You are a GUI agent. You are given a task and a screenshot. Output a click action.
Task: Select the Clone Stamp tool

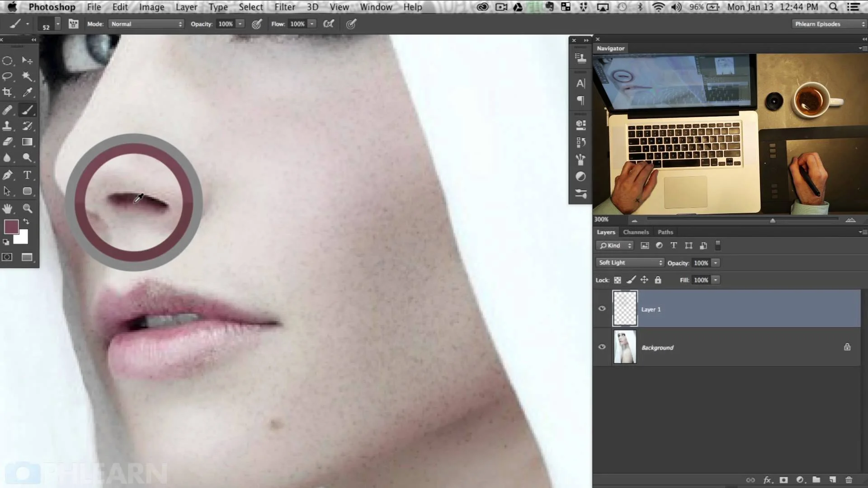[8, 126]
